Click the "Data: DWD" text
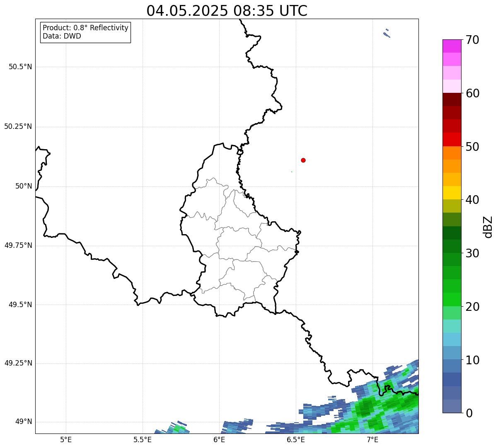This screenshot has height=448, width=498. [62, 36]
